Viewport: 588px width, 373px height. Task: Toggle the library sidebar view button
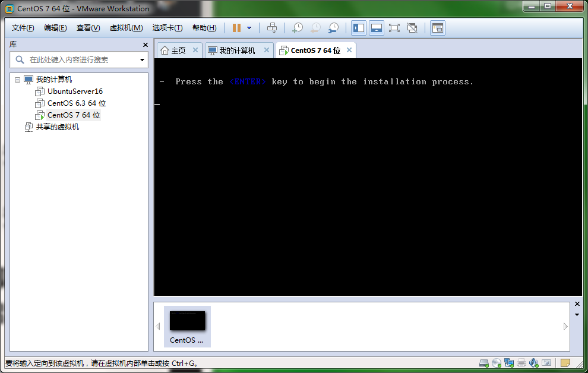click(x=359, y=28)
